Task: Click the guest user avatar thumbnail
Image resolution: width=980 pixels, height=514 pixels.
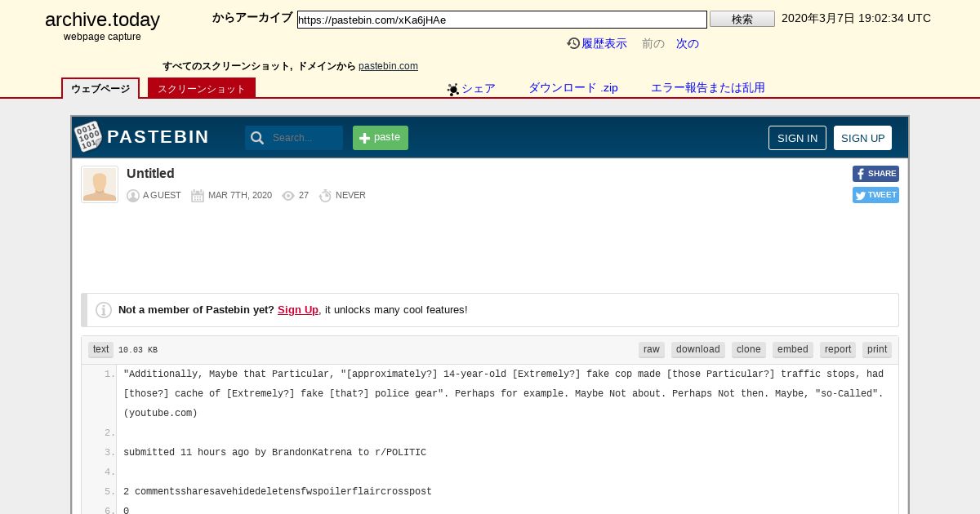Action: 100,184
